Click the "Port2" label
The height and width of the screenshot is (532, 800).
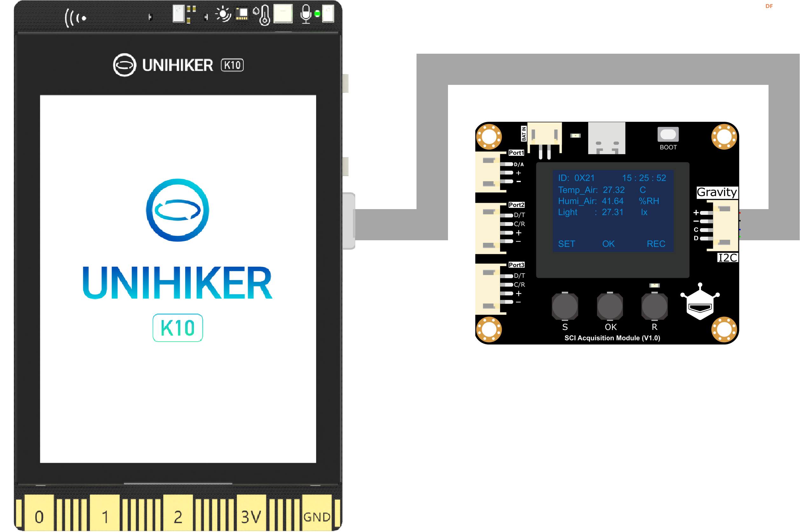tap(516, 205)
